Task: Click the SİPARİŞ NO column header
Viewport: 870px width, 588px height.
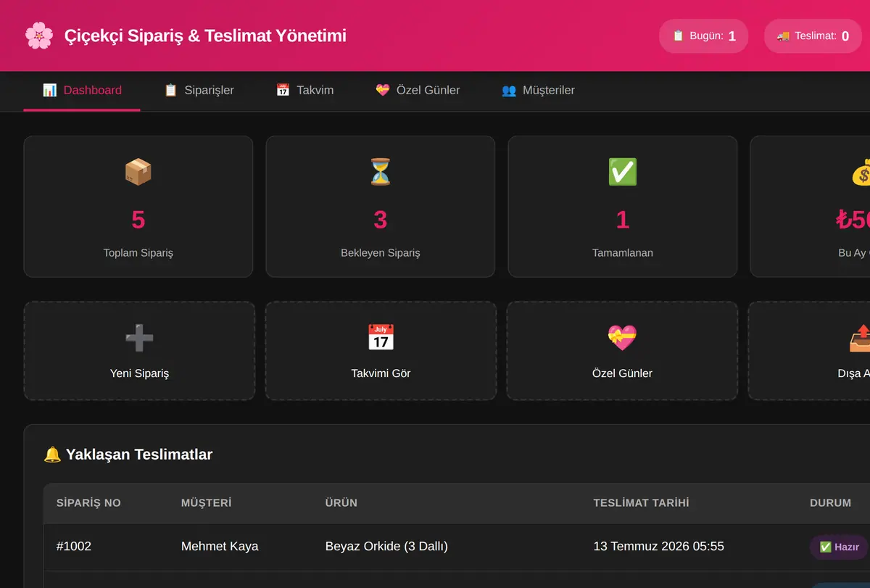Action: [x=88, y=502]
